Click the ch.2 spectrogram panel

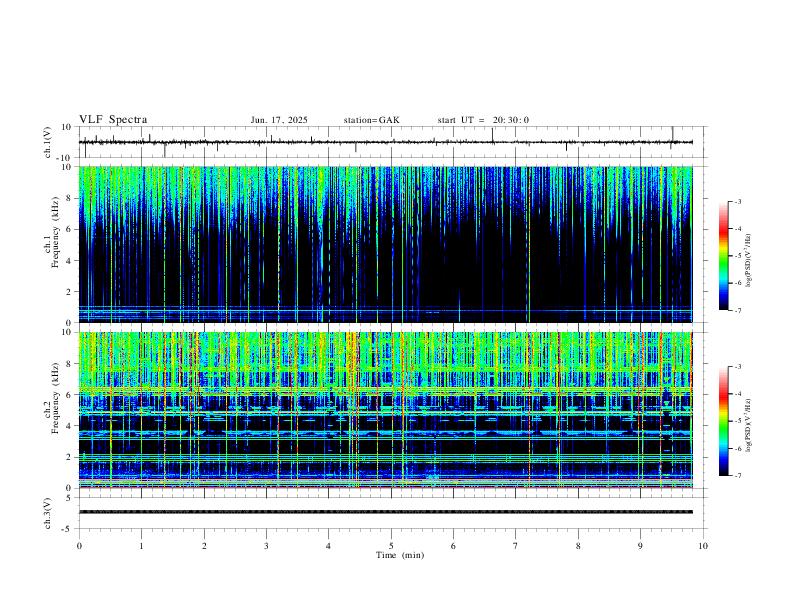[385, 410]
